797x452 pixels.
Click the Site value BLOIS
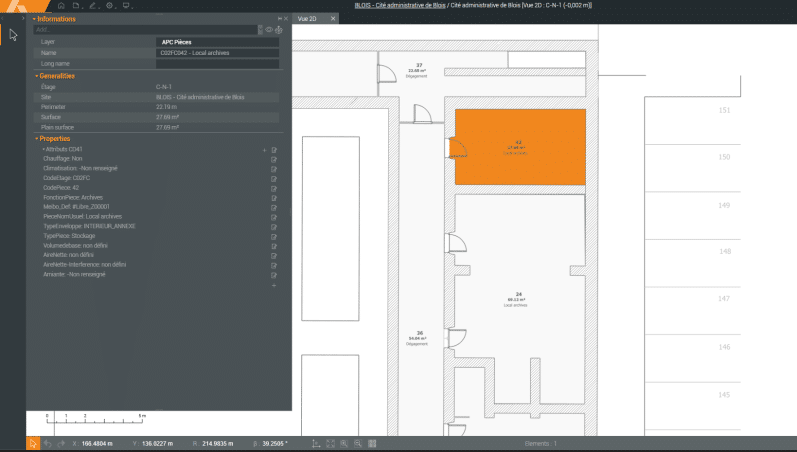coord(200,97)
